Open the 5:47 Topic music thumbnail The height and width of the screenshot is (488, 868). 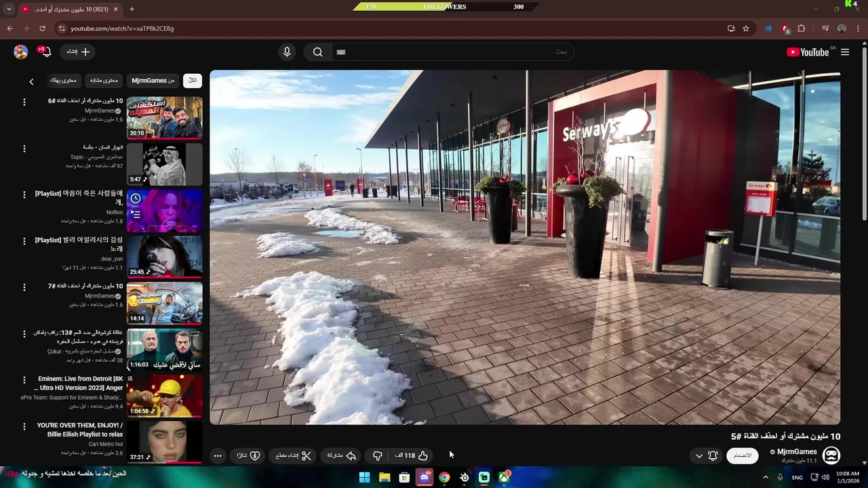(x=164, y=164)
